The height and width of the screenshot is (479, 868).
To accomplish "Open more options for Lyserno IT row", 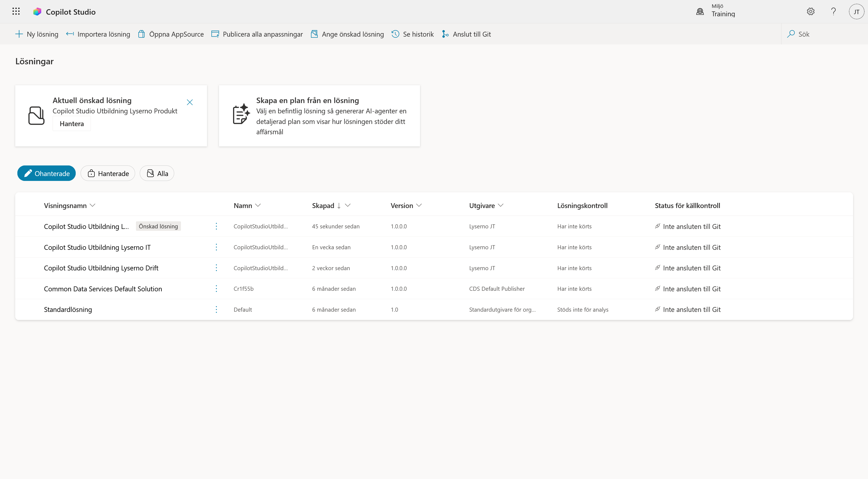I will click(216, 247).
